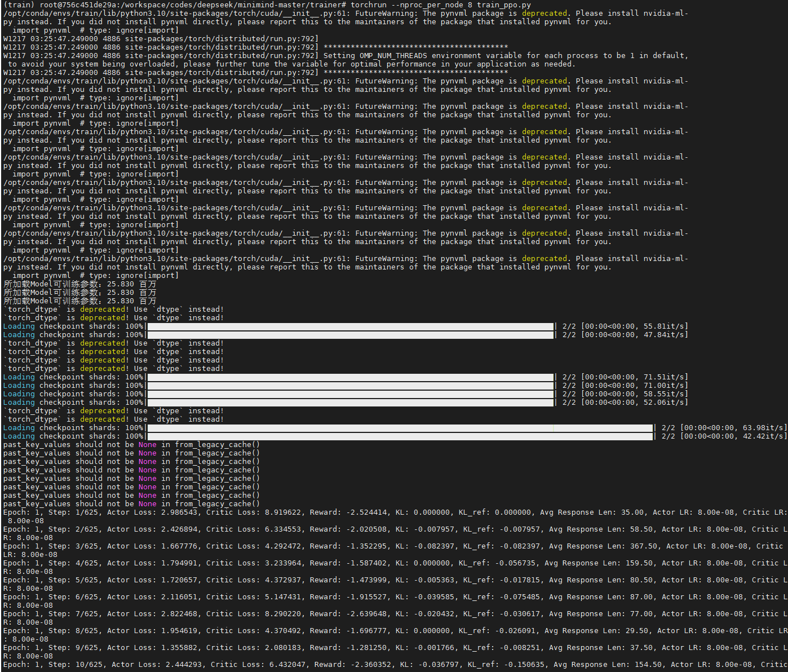Click the 'torchrun' command at the prompt
788x672 pixels.
369,5
